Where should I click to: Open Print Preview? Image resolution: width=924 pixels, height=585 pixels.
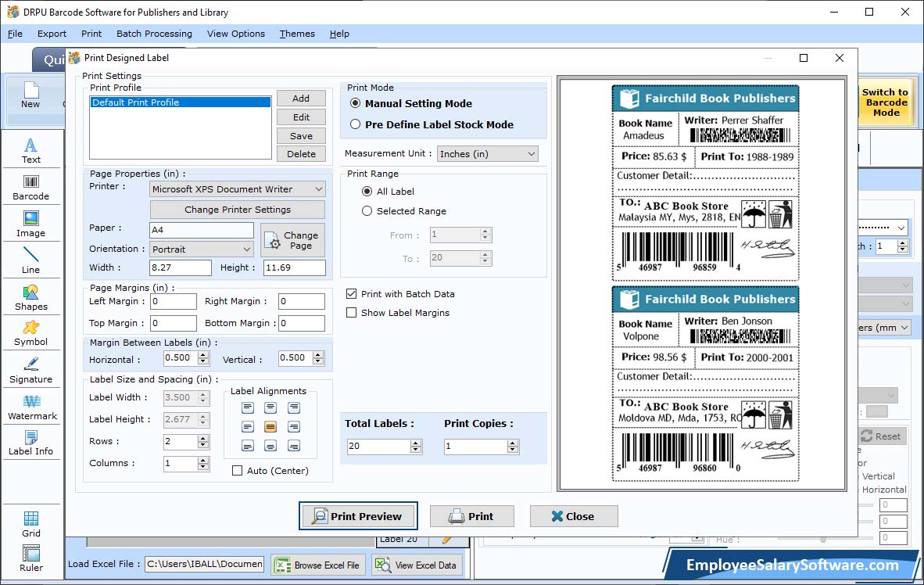pyautogui.click(x=358, y=516)
